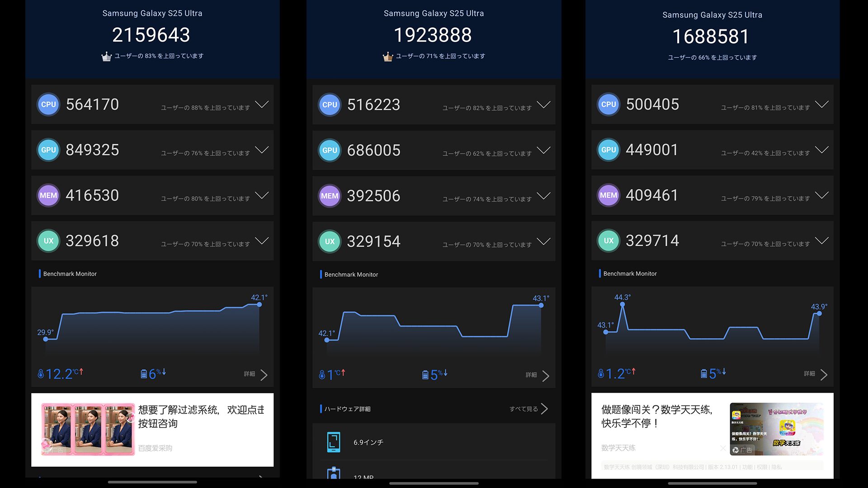Image resolution: width=868 pixels, height=488 pixels.
Task: Click total score 1688581
Action: pos(712,37)
